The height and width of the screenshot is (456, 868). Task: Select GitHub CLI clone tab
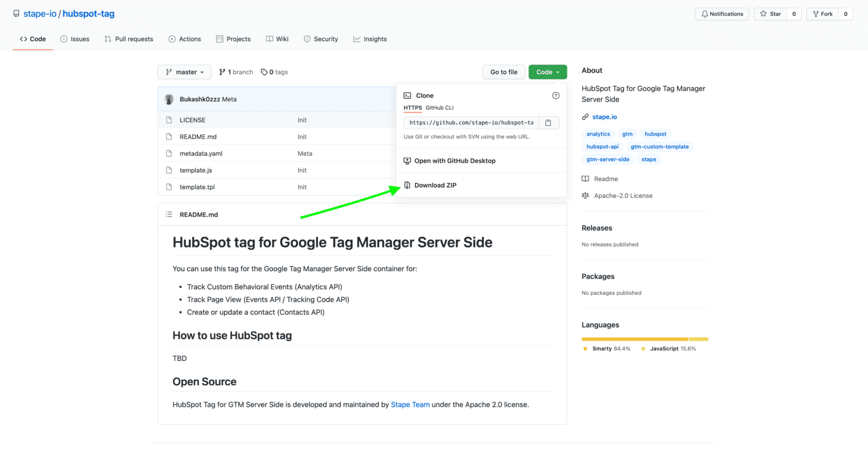pos(440,107)
